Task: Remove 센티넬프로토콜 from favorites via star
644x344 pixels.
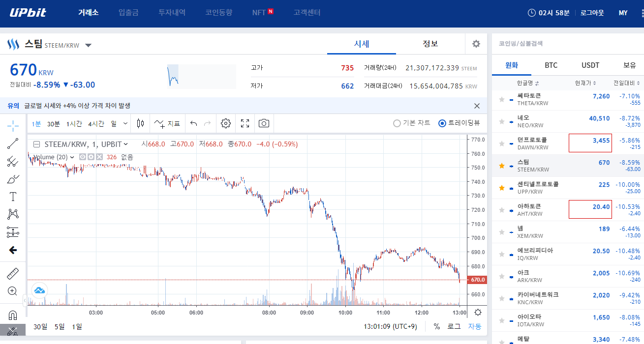Action: tap(502, 188)
